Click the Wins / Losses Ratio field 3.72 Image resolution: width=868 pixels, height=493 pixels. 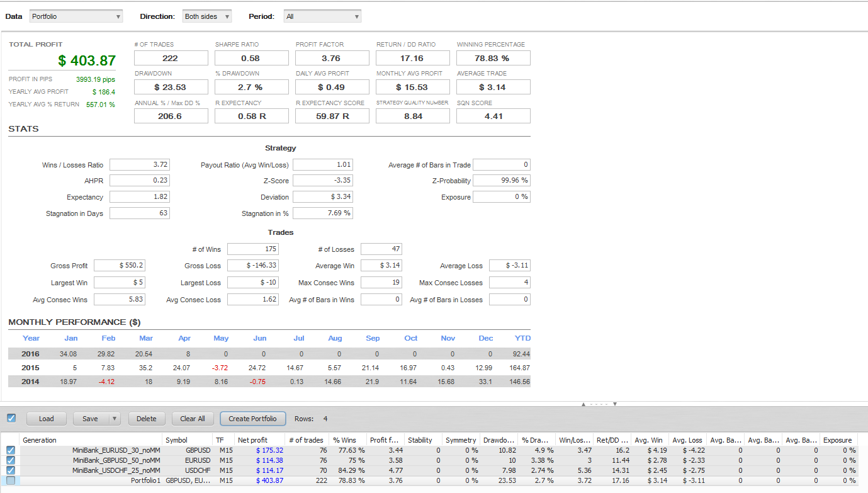(140, 164)
